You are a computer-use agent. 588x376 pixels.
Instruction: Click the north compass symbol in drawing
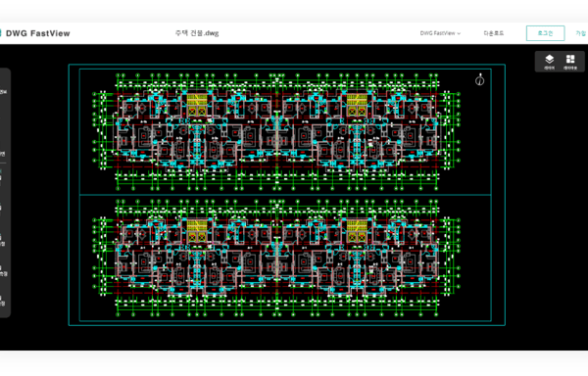click(479, 79)
